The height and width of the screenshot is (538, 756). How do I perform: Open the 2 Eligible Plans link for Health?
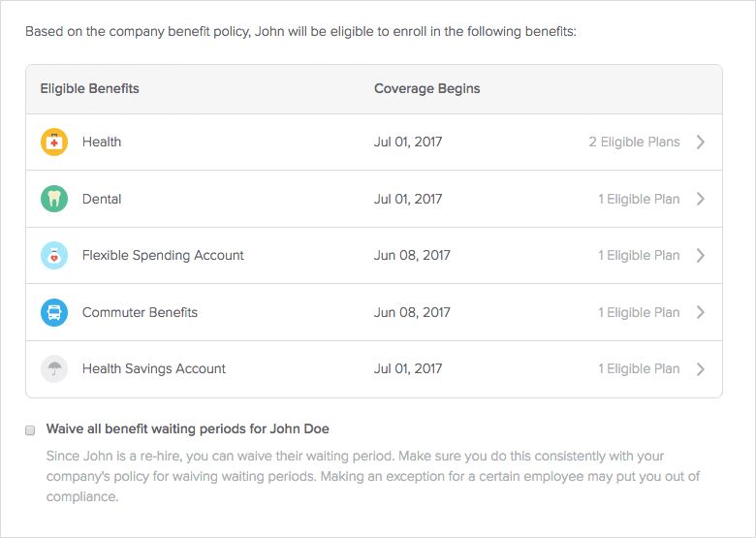pos(634,142)
